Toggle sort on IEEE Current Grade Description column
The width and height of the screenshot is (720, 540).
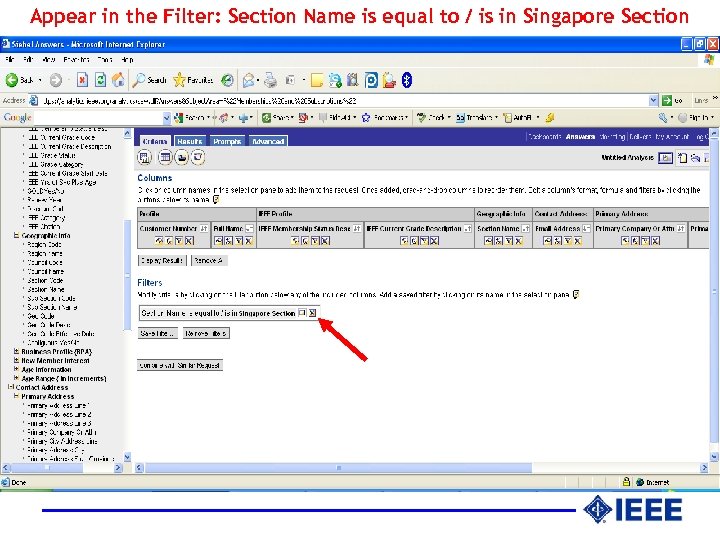(x=467, y=228)
